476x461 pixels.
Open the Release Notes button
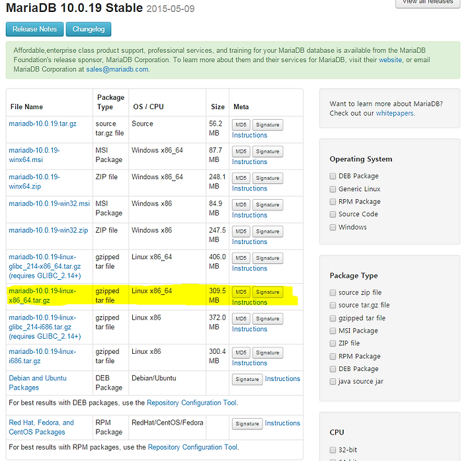click(x=34, y=29)
